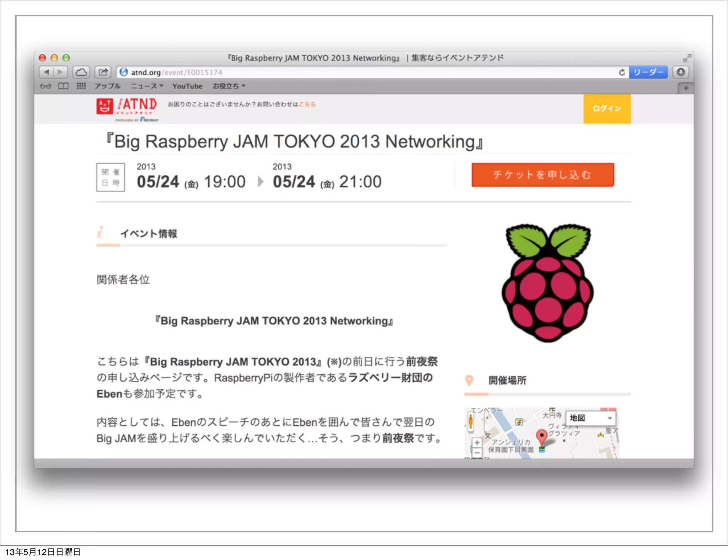Click the map zoom in plus button
The height and width of the screenshot is (560, 728).
click(x=477, y=442)
